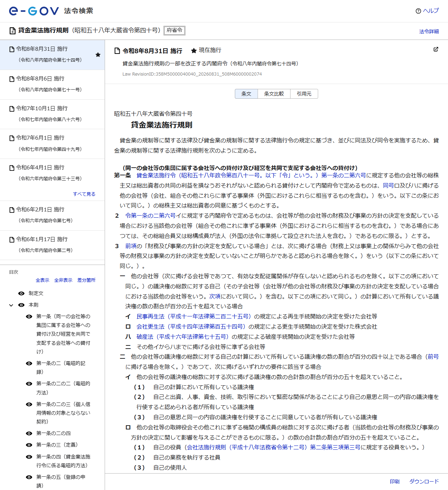This screenshot has height=490, width=448.
Task: Toggle visibility of 第一条の三（定義）
Action: coord(29,445)
